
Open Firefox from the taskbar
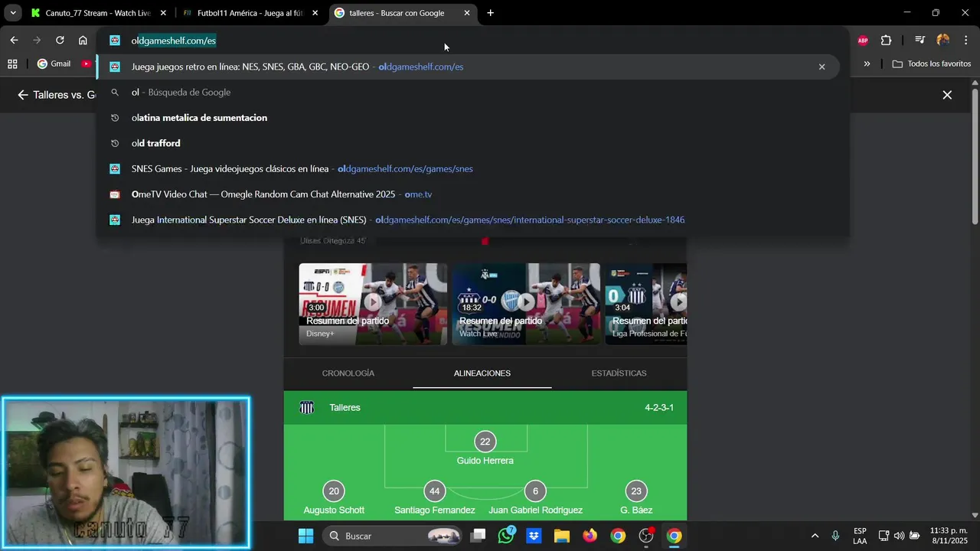pos(590,536)
